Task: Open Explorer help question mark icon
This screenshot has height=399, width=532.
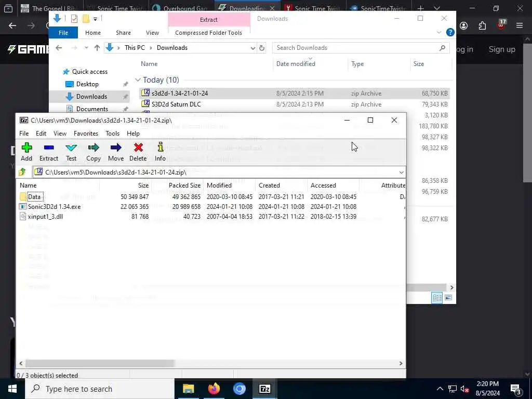Action: point(450,32)
